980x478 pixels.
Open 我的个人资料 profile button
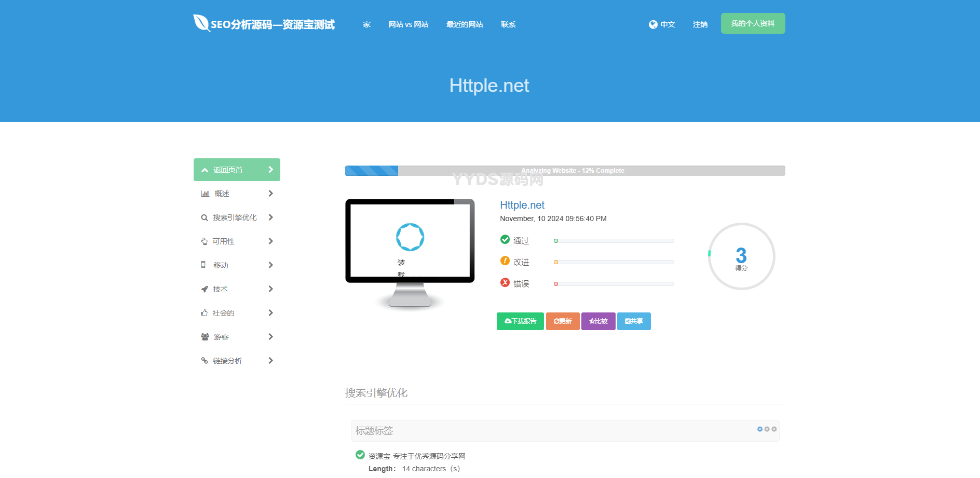pos(753,23)
